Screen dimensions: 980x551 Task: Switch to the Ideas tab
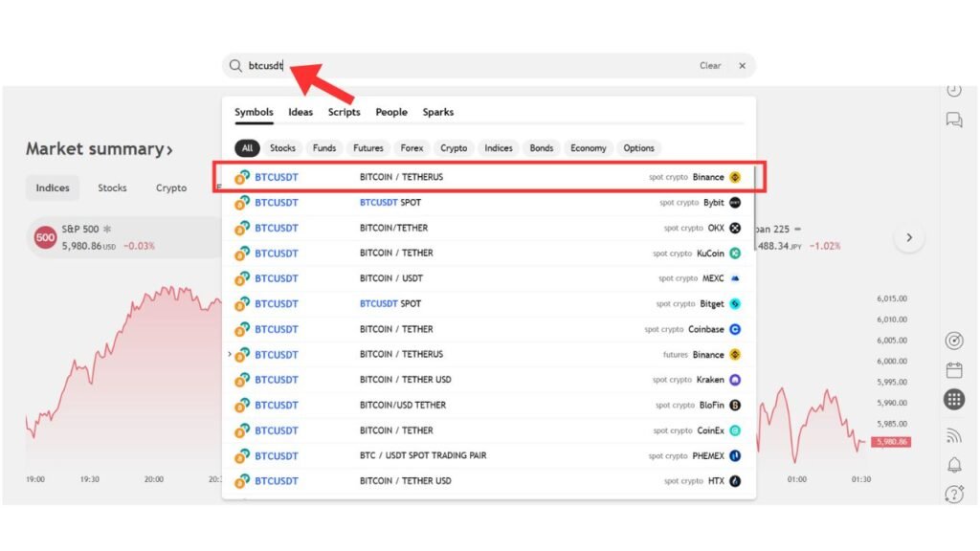point(300,112)
